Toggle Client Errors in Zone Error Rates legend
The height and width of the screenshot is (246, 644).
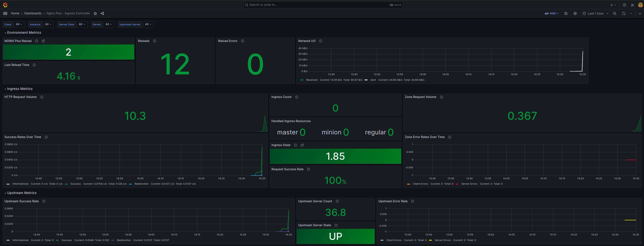[x=420, y=184]
